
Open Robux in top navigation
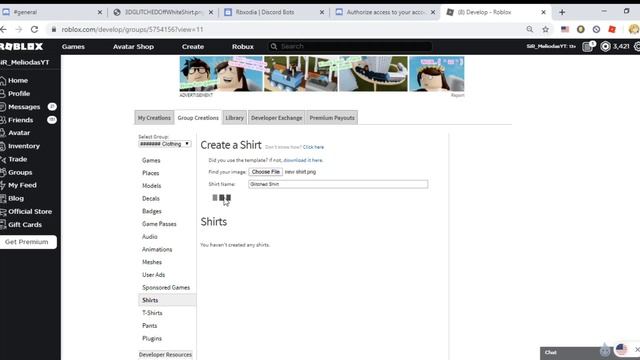pyautogui.click(x=243, y=47)
